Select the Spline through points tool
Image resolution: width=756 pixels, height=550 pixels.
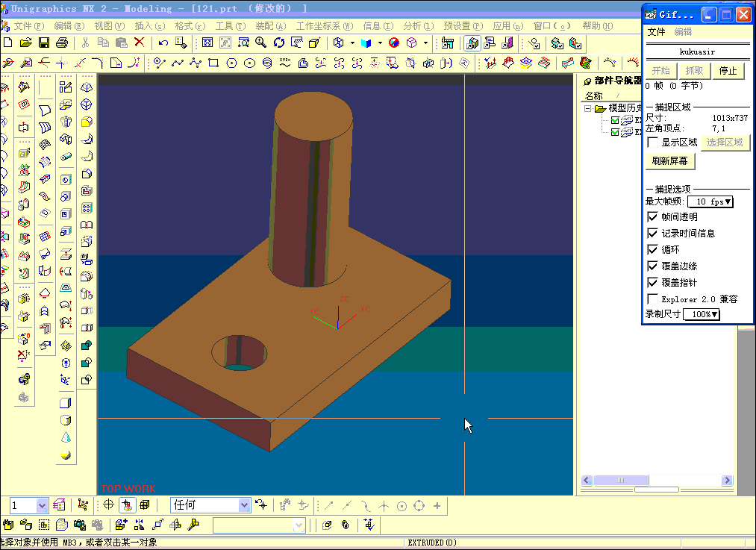pos(178,63)
